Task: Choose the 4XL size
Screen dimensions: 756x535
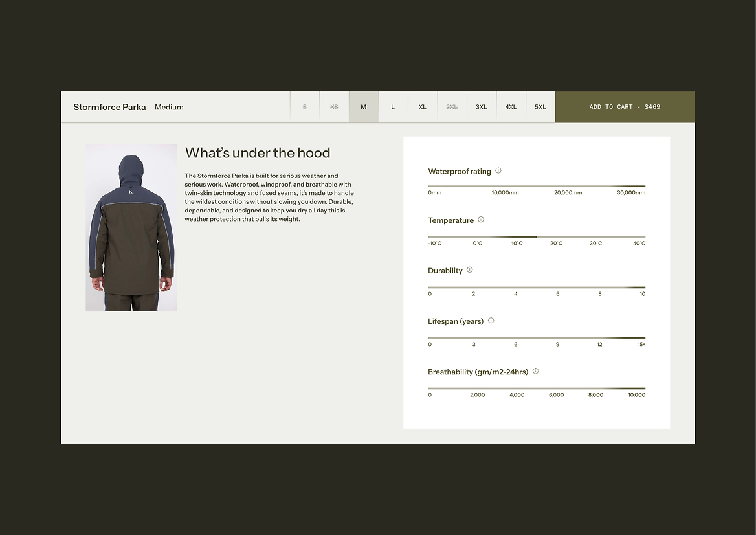Action: [511, 107]
